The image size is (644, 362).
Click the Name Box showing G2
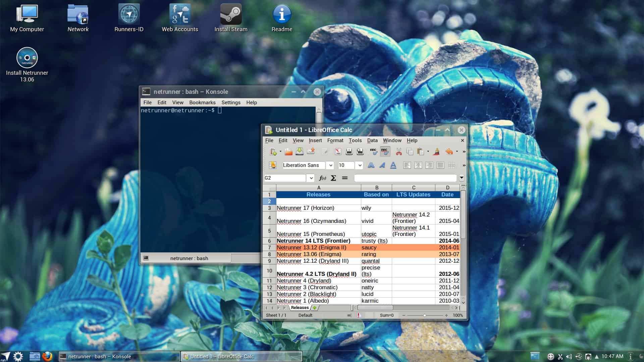point(285,178)
